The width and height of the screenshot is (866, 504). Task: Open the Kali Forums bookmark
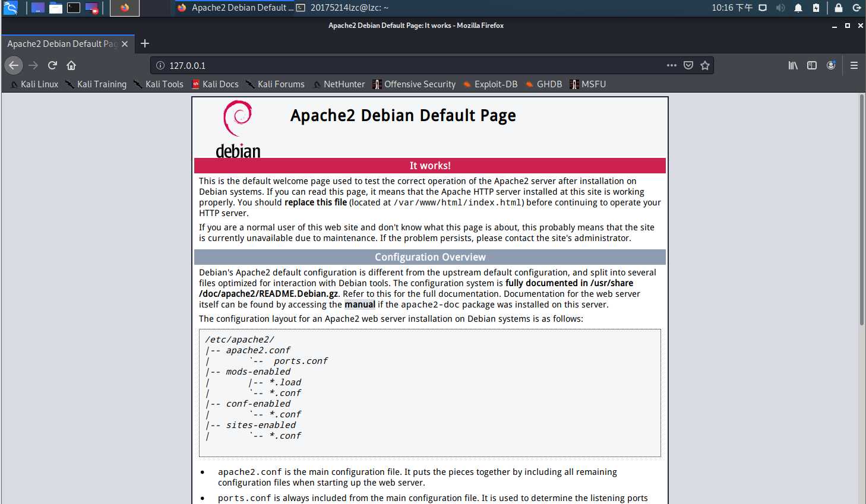click(275, 84)
